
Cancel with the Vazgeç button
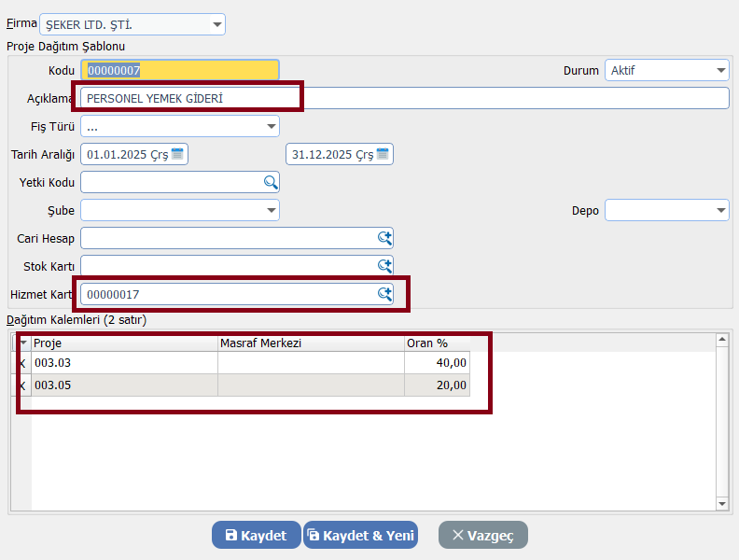482,535
